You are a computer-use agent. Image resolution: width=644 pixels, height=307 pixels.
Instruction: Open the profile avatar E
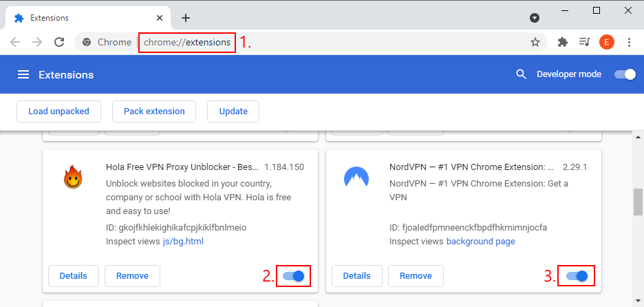pos(607,42)
